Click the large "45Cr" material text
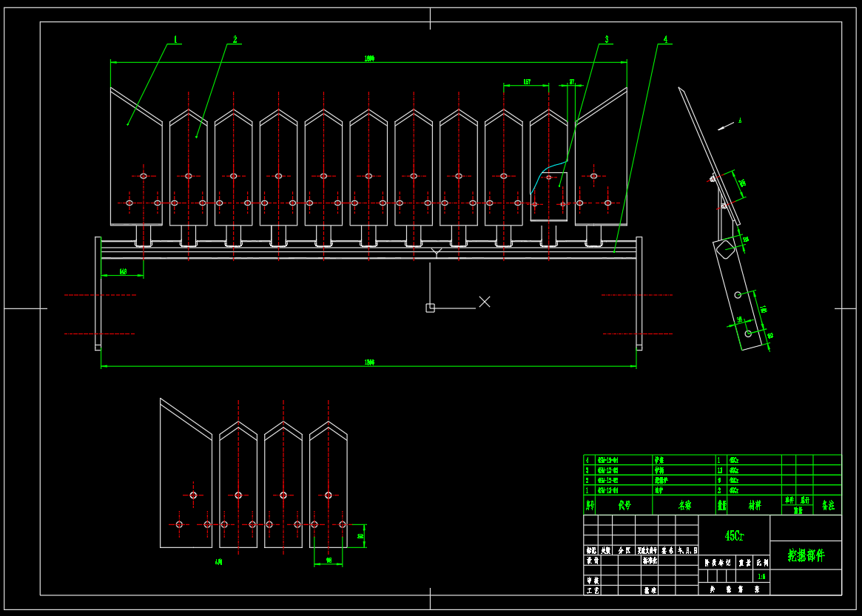Image resolution: width=862 pixels, height=616 pixels. pyautogui.click(x=734, y=536)
